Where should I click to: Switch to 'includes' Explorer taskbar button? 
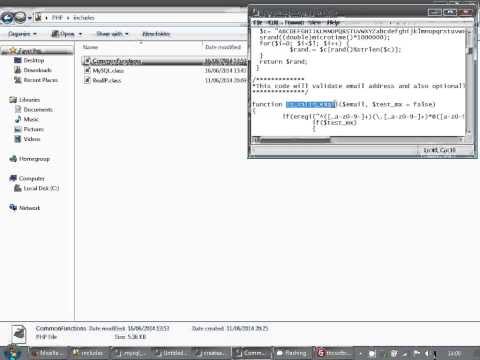88,353
